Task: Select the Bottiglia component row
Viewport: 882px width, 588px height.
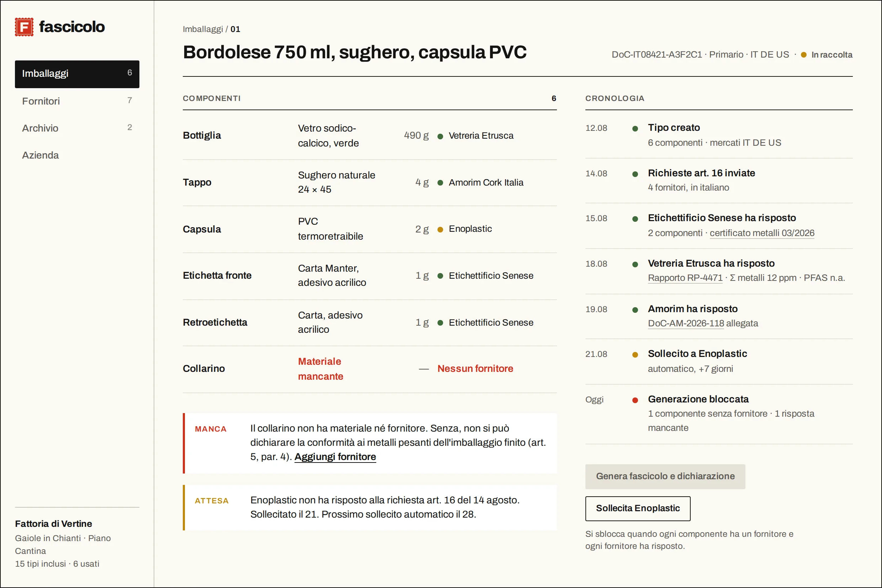Action: (x=370, y=136)
